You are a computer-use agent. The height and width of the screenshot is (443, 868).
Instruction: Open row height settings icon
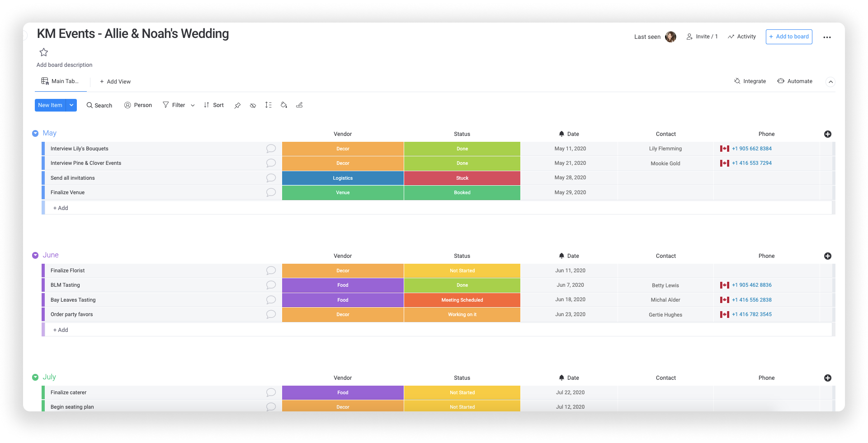pyautogui.click(x=269, y=105)
